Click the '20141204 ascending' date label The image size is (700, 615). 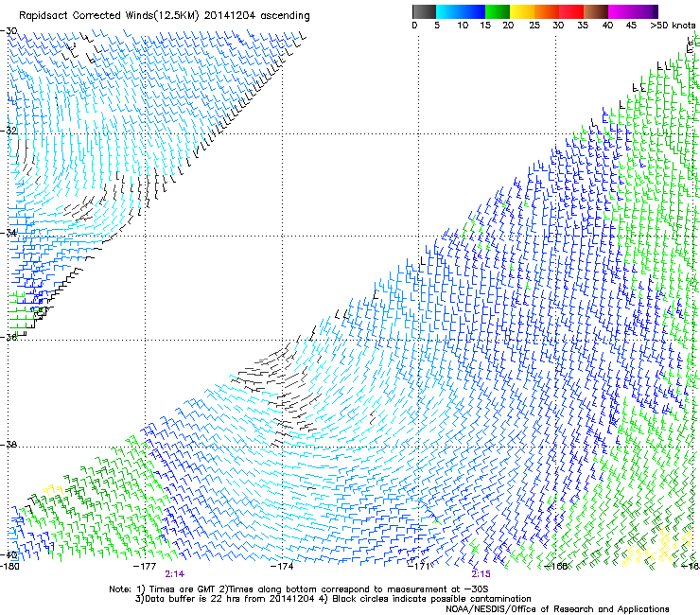tap(256, 16)
